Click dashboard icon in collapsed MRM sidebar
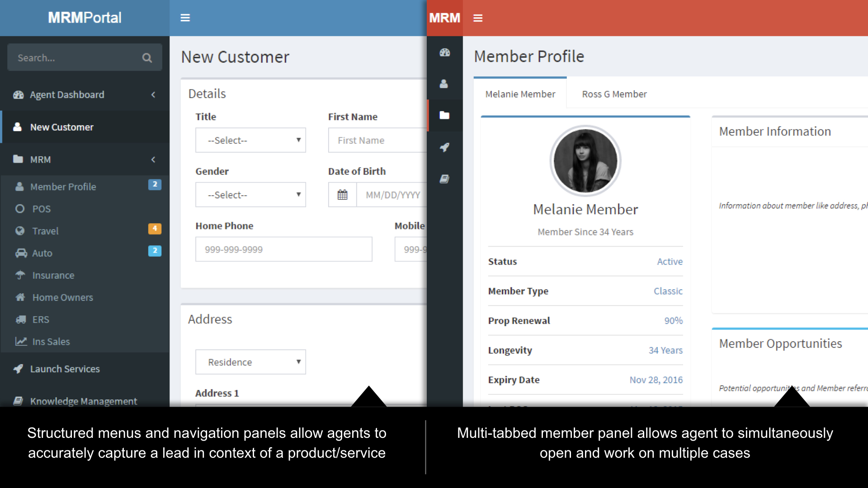The image size is (868, 488). (x=444, y=52)
